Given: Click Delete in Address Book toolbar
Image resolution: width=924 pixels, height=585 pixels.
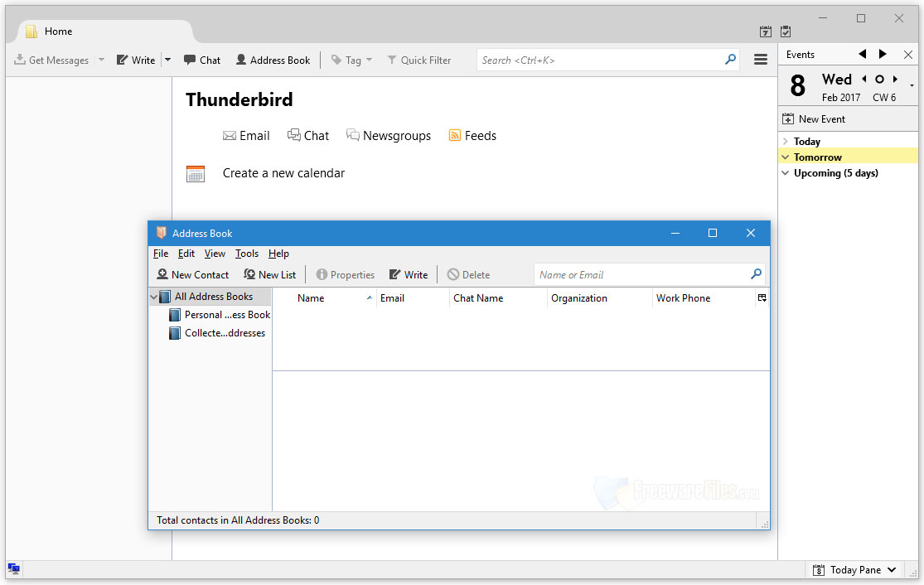Looking at the screenshot, I should [468, 274].
